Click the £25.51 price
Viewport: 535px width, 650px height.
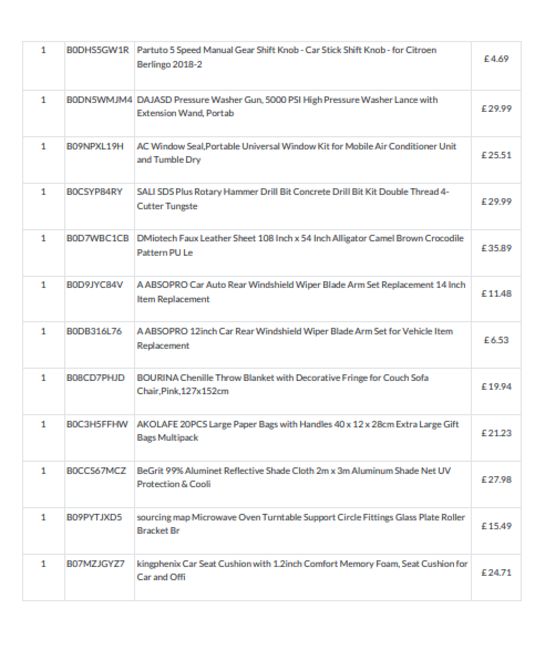(496, 155)
